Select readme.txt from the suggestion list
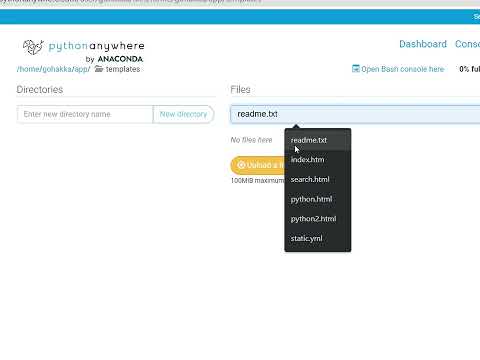The image size is (480, 360). [x=318, y=140]
